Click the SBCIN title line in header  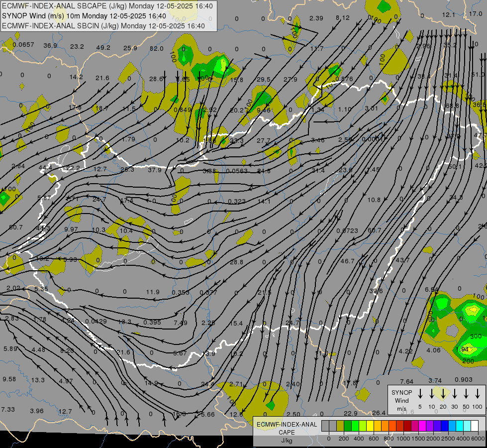[x=103, y=26]
